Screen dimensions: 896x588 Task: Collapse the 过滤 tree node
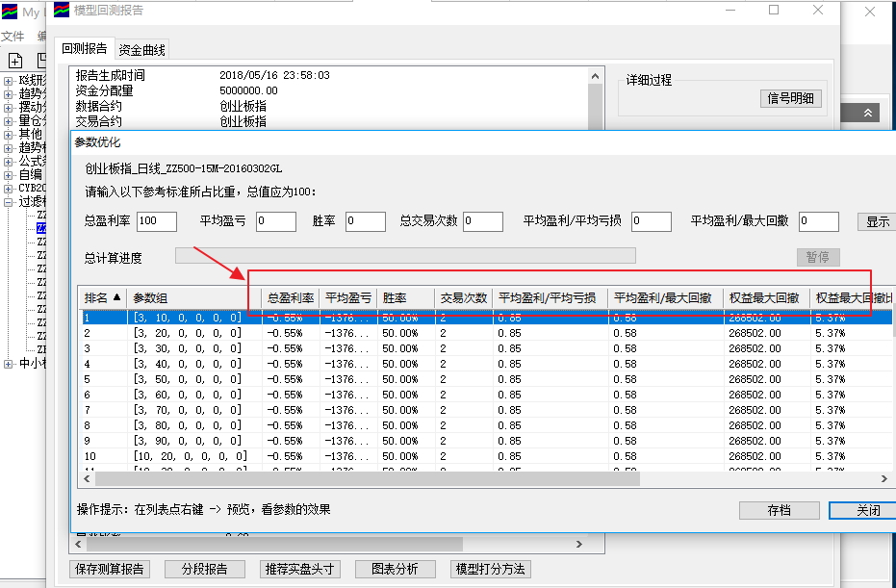[9, 202]
